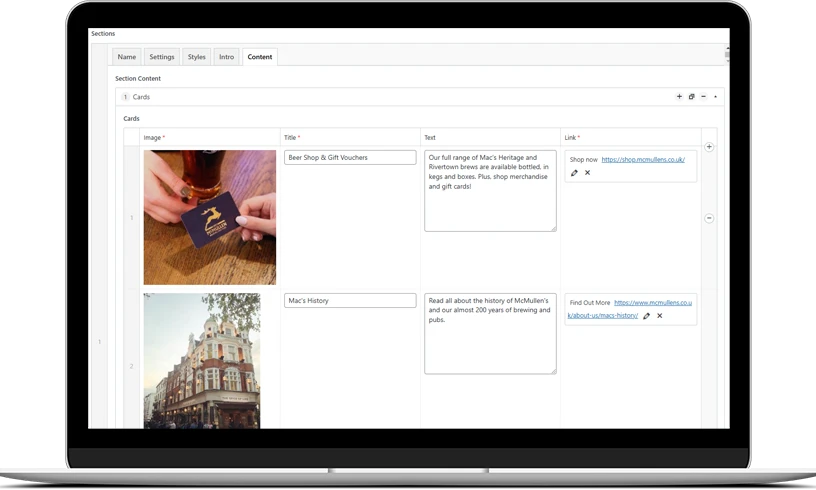Remove the Cards layout with minus icon
Screen dimensions: 816x490
pyautogui.click(x=703, y=97)
